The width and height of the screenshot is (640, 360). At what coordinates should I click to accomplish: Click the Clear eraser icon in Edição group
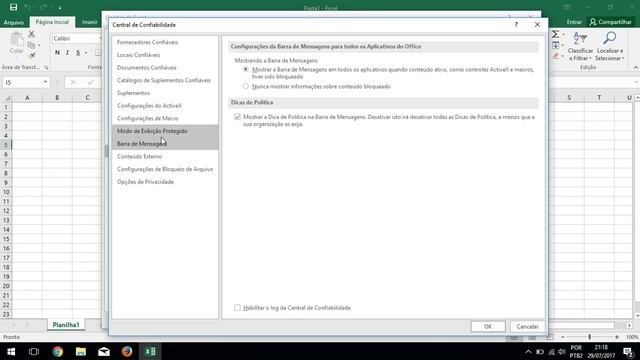(556, 56)
